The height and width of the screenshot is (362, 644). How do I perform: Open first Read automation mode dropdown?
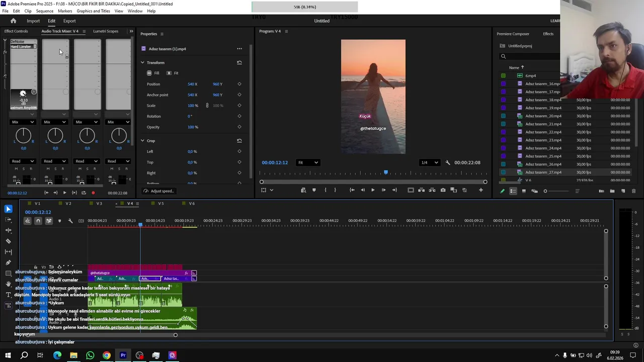pyautogui.click(x=23, y=161)
